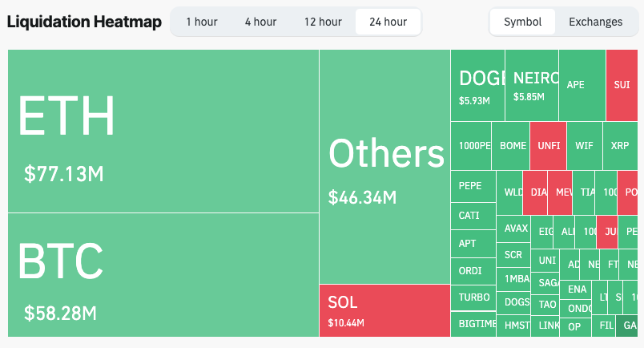Open the red SOL $10.44M tile
Image resolution: width=644 pixels, height=348 pixels.
[384, 310]
